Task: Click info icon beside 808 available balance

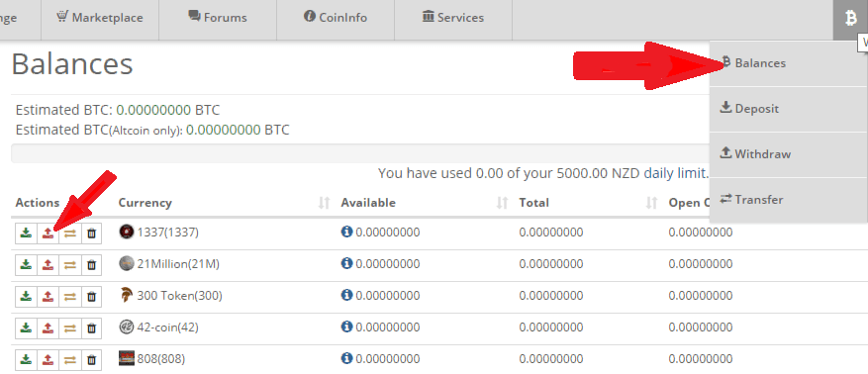Action: pos(346,358)
